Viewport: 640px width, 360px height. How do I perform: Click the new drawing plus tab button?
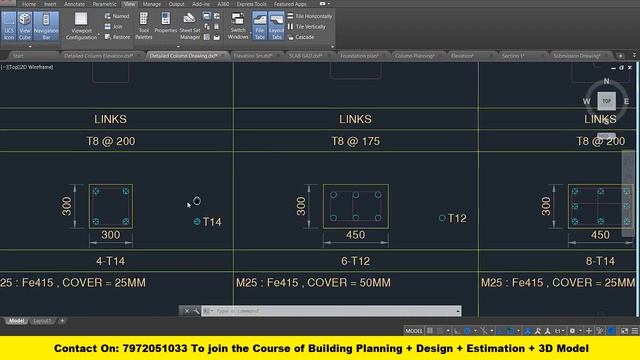coord(620,56)
